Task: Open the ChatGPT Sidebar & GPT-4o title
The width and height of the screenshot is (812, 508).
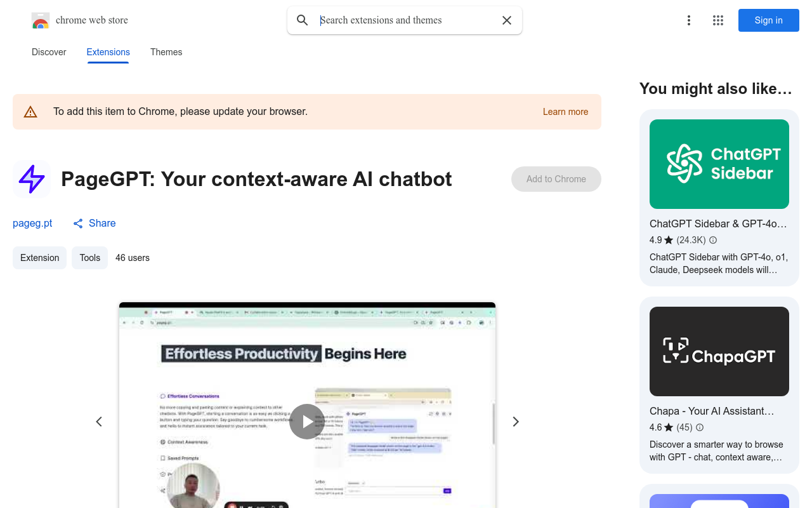Action: point(718,224)
